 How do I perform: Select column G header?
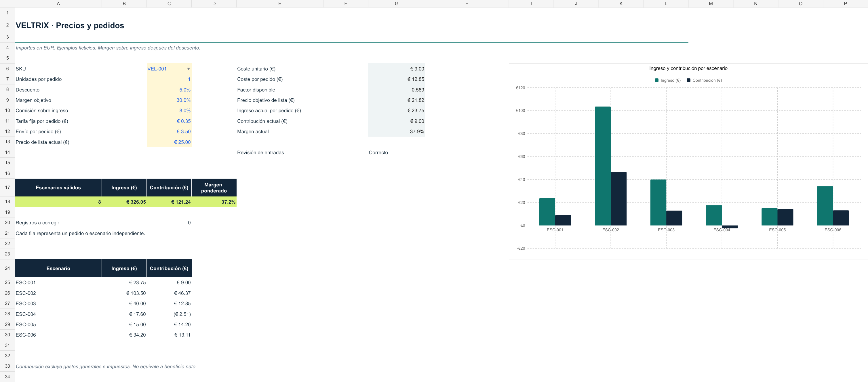point(397,4)
